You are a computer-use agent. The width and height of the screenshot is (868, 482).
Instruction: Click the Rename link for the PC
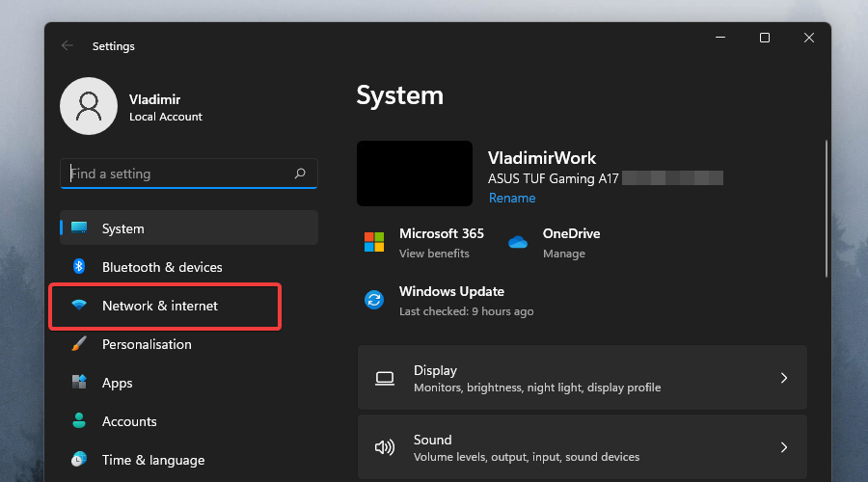pyautogui.click(x=512, y=198)
